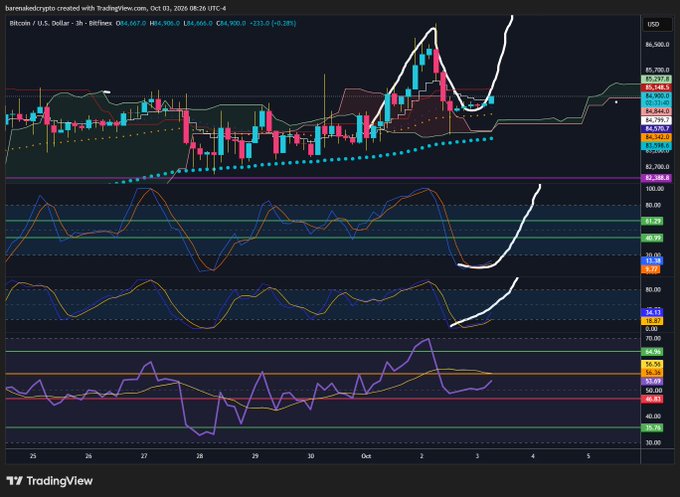Click date 30 on time axis
The width and height of the screenshot is (680, 497).
311,456
